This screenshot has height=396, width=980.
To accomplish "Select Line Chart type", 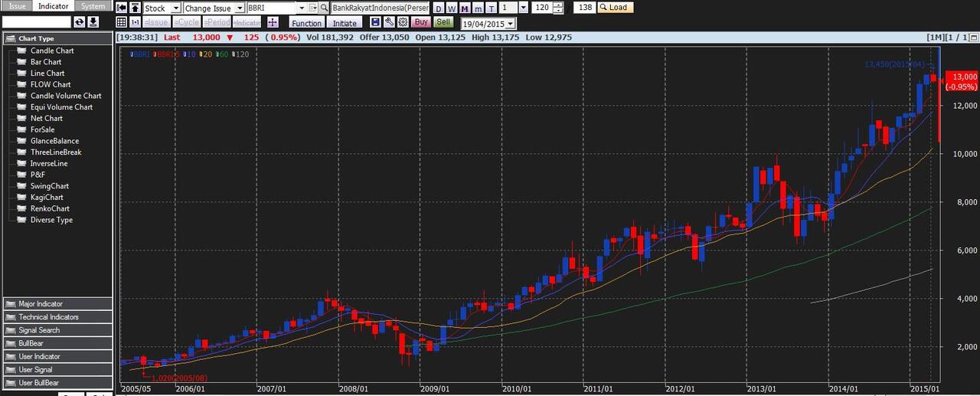I will 47,74.
